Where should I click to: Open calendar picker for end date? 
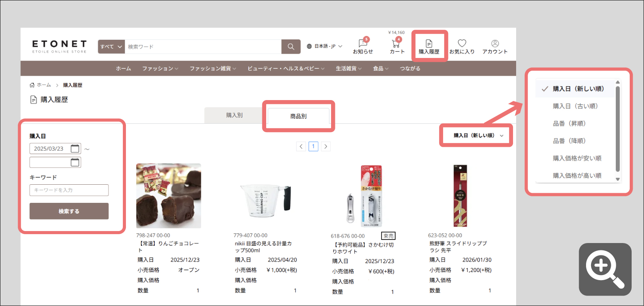(x=75, y=163)
